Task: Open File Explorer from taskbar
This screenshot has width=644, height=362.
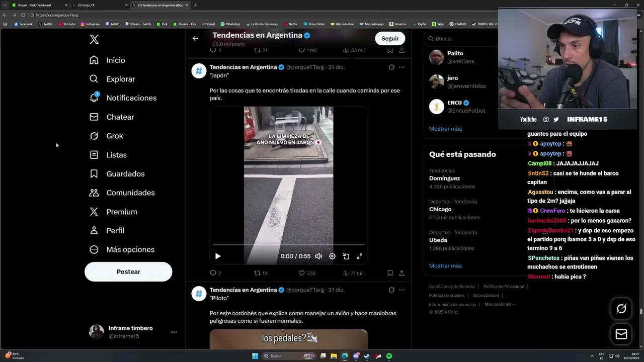Action: 334,356
